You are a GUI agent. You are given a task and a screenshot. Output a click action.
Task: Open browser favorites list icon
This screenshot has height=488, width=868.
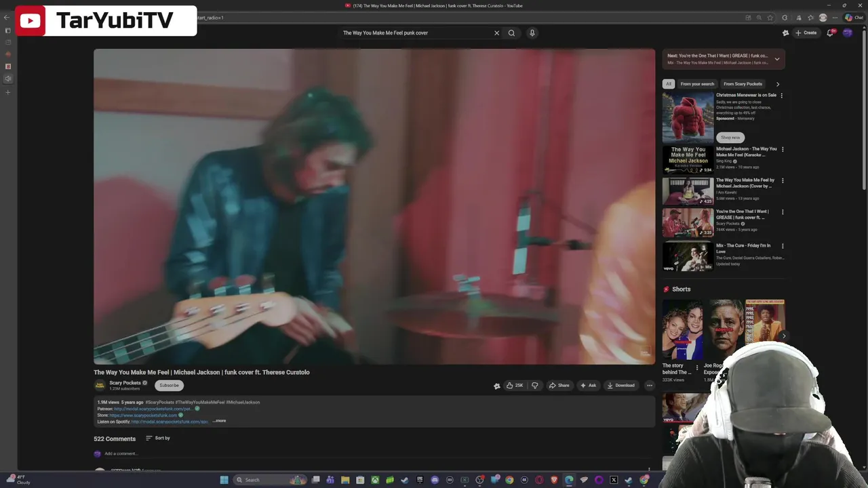pyautogui.click(x=810, y=18)
